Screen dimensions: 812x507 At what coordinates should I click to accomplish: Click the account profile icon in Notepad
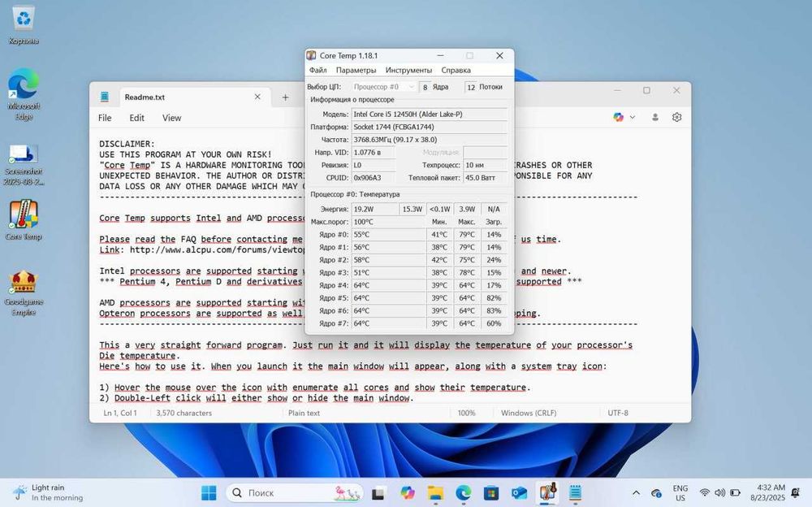[x=655, y=118]
